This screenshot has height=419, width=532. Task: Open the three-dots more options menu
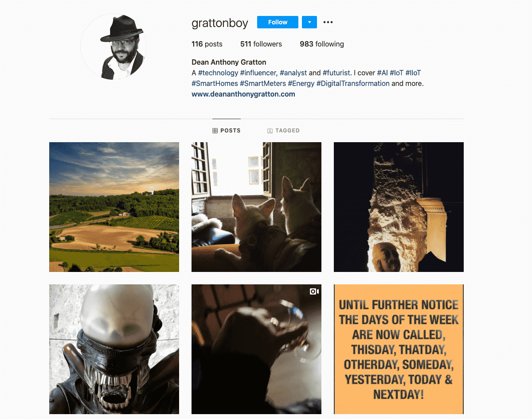[x=328, y=22]
